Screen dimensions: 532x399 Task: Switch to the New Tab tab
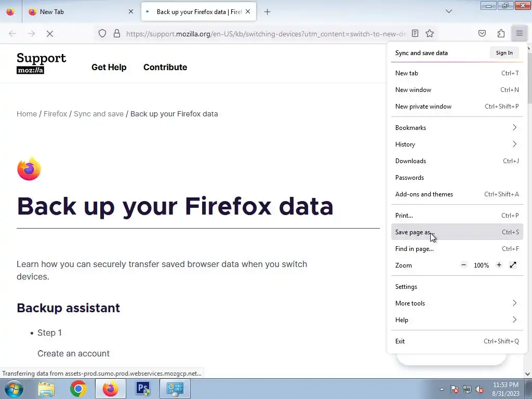pyautogui.click(x=81, y=11)
